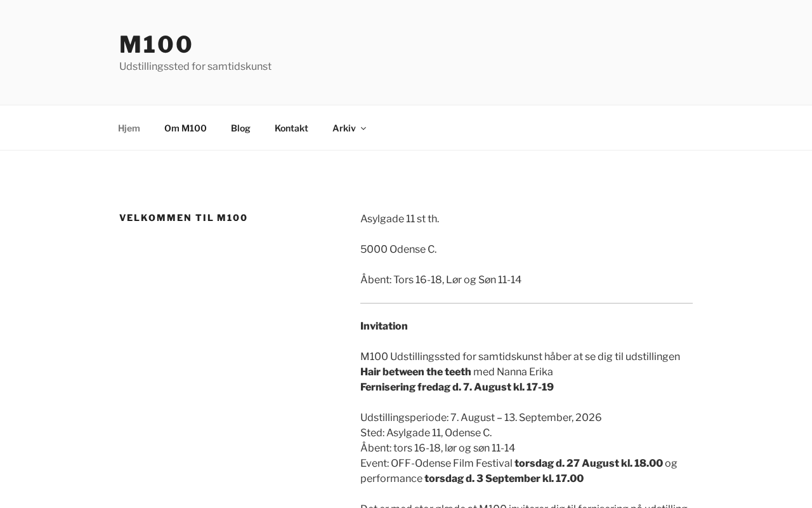812x508 pixels.
Task: Open the Hjem menu item
Action: coord(129,128)
